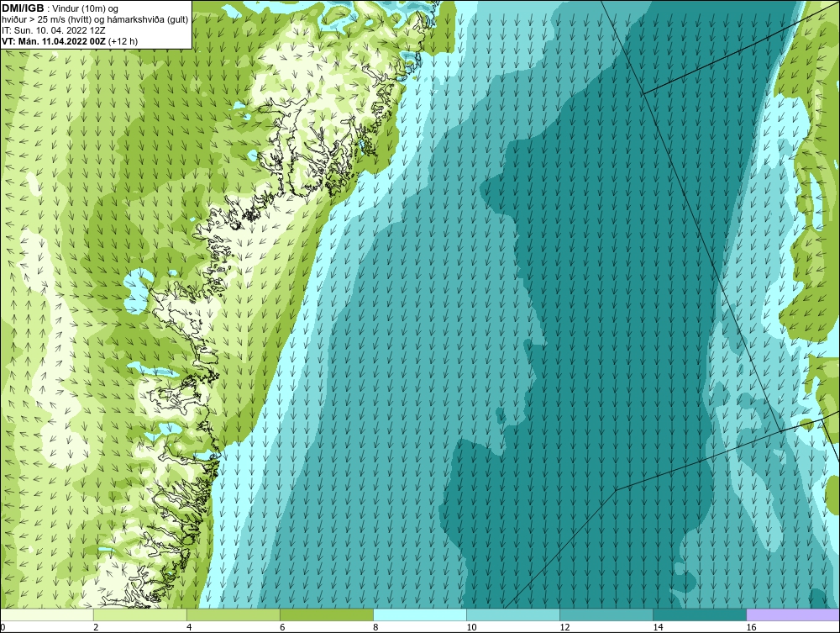Click the 'hviður > 25 m/s (hvítt)' text line
This screenshot has height=633, width=840.
[47, 20]
